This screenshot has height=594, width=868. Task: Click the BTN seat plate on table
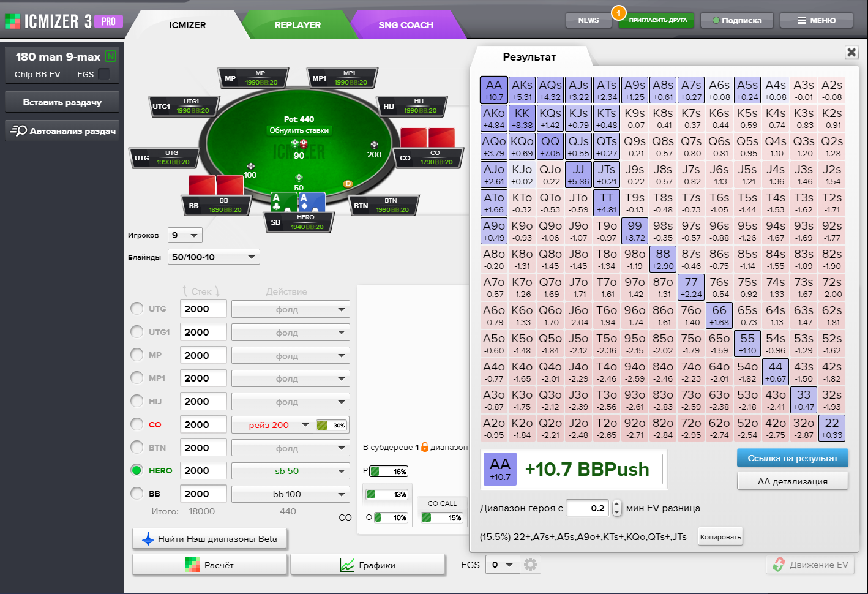384,205
